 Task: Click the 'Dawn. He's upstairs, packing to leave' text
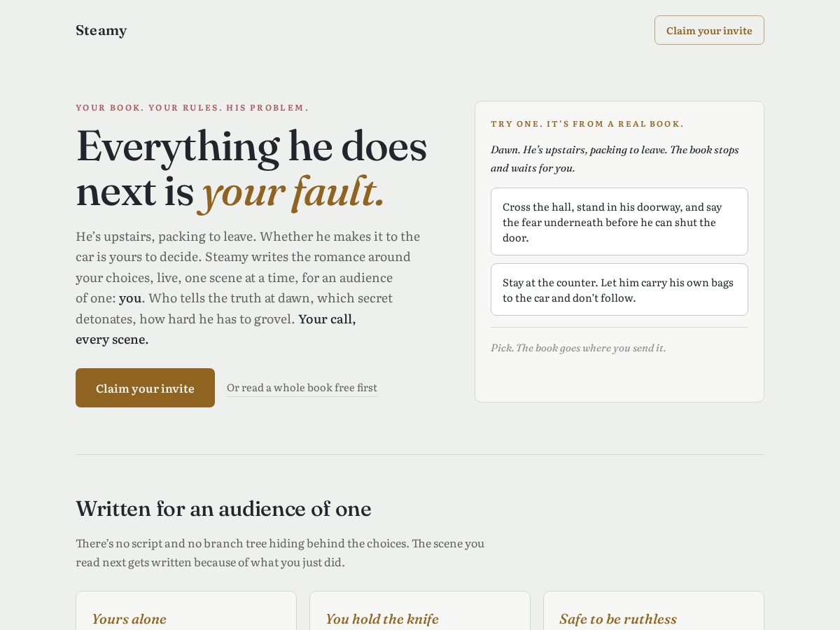click(x=615, y=159)
